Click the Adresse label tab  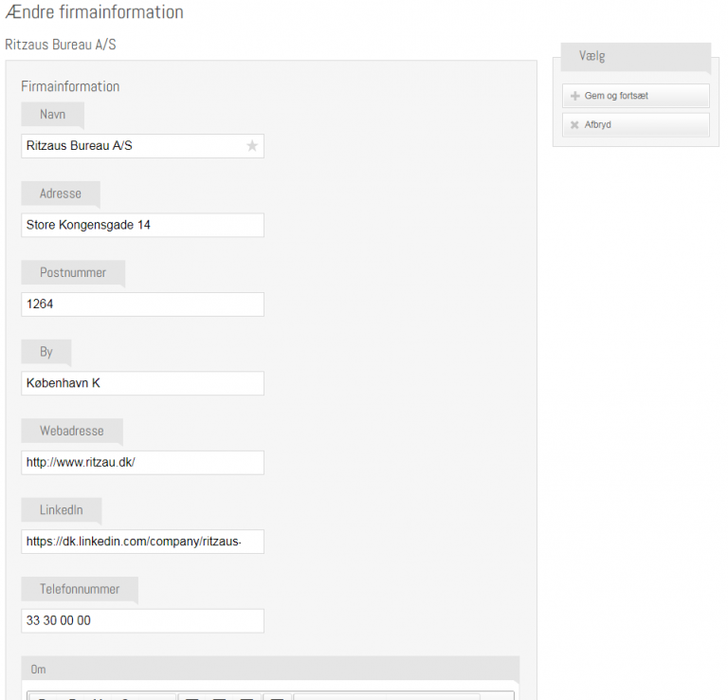pyautogui.click(x=61, y=193)
